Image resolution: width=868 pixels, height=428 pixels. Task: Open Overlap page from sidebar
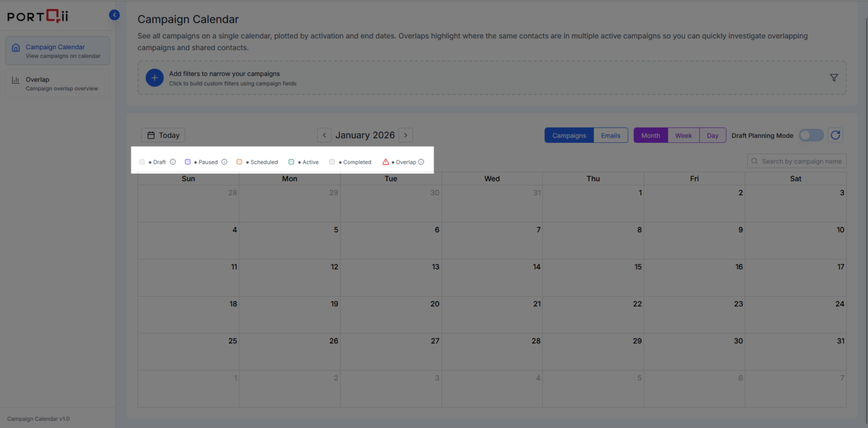(x=58, y=84)
